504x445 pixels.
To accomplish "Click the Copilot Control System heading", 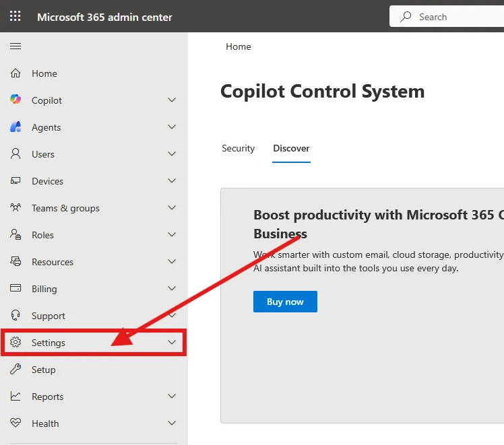I will click(322, 92).
